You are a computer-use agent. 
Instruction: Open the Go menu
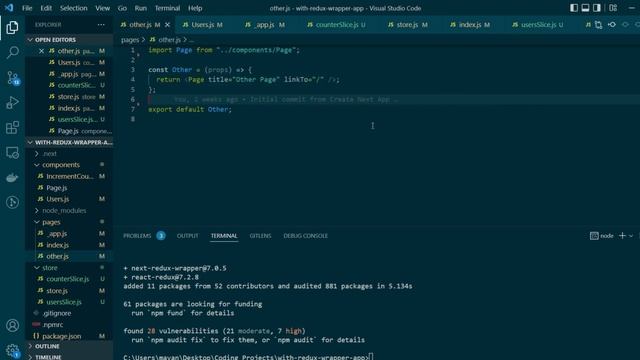pos(122,8)
